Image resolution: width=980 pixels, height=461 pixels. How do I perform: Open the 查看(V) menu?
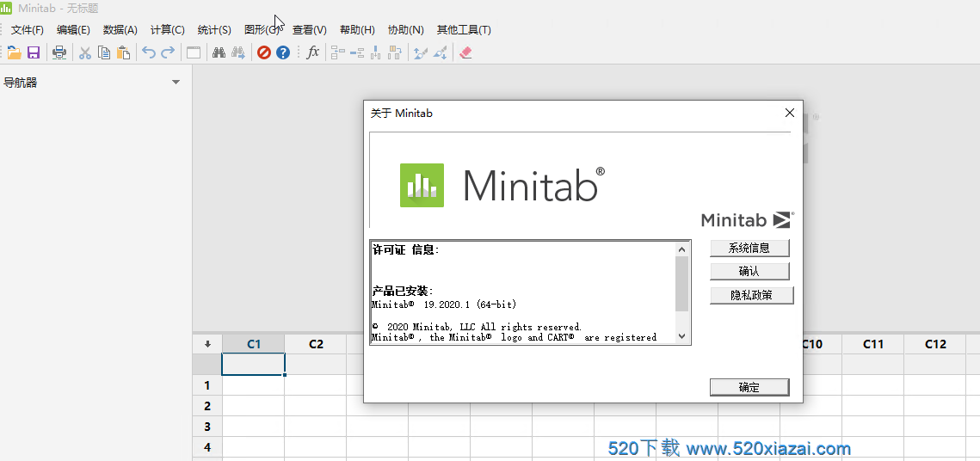[x=310, y=29]
